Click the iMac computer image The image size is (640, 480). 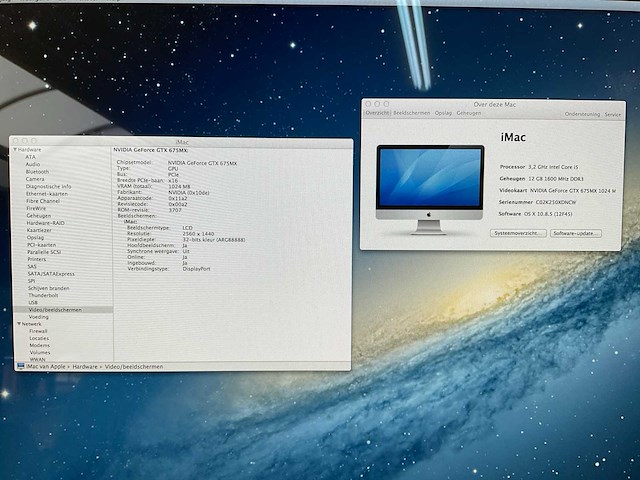point(430,190)
